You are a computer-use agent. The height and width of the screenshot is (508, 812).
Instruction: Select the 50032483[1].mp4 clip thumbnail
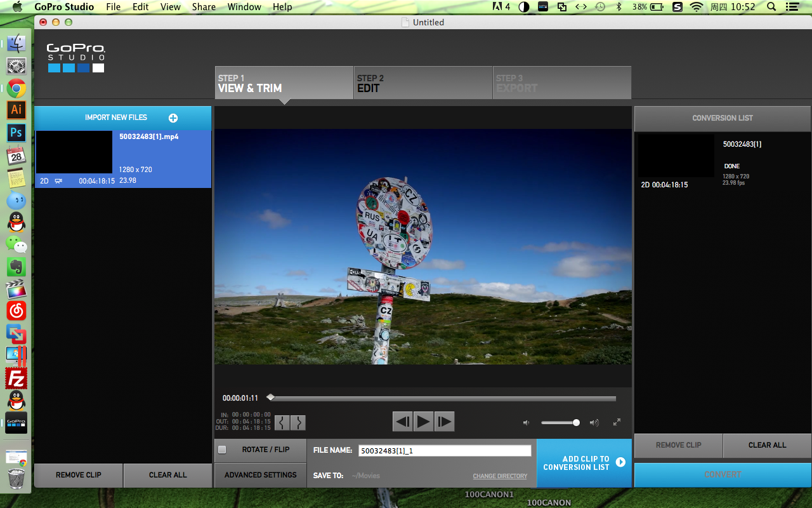[x=74, y=152]
